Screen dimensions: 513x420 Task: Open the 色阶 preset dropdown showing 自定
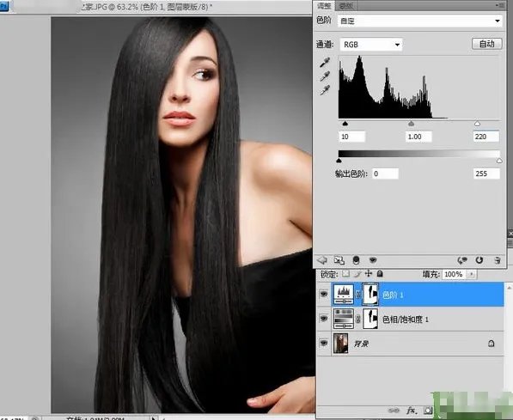tap(419, 21)
